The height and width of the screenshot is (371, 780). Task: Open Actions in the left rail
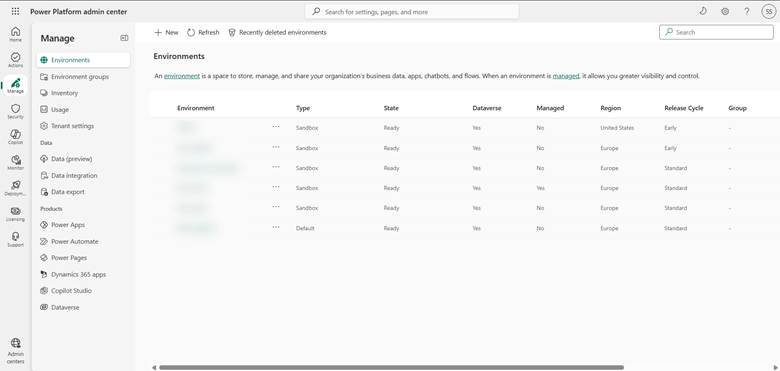click(x=15, y=60)
